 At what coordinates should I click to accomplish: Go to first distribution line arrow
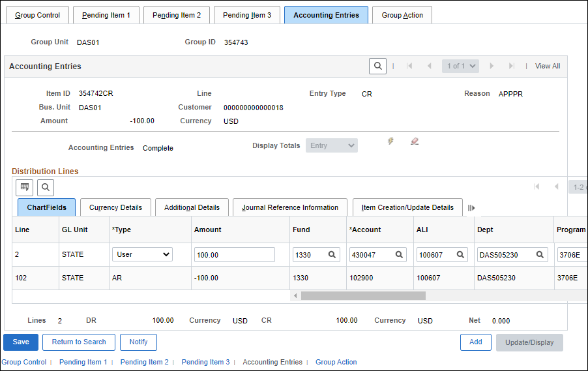coord(537,187)
